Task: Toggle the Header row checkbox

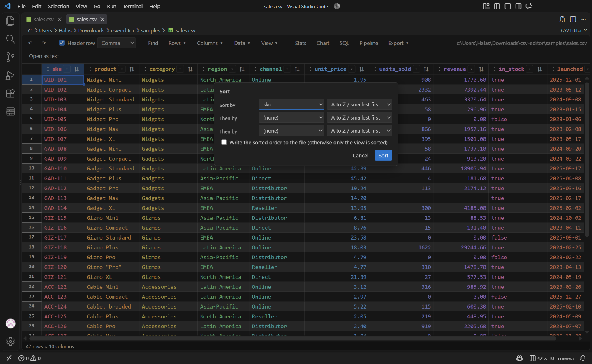Action: [x=62, y=43]
